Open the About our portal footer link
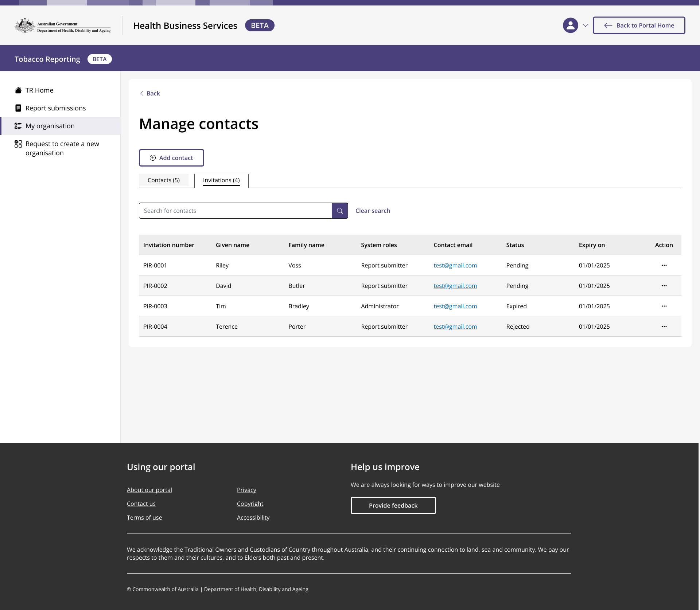 coord(149,490)
